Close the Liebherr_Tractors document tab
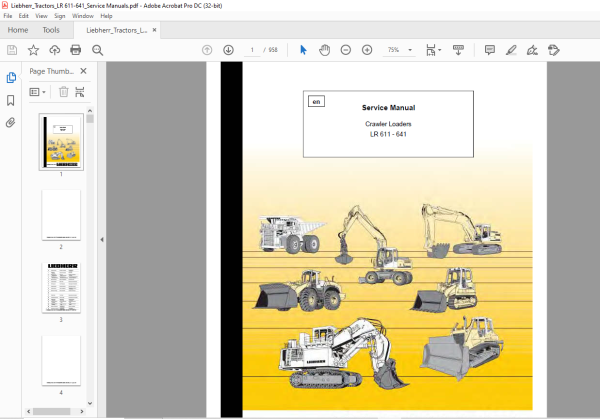Viewport: 600px width, 419px height. click(x=155, y=30)
